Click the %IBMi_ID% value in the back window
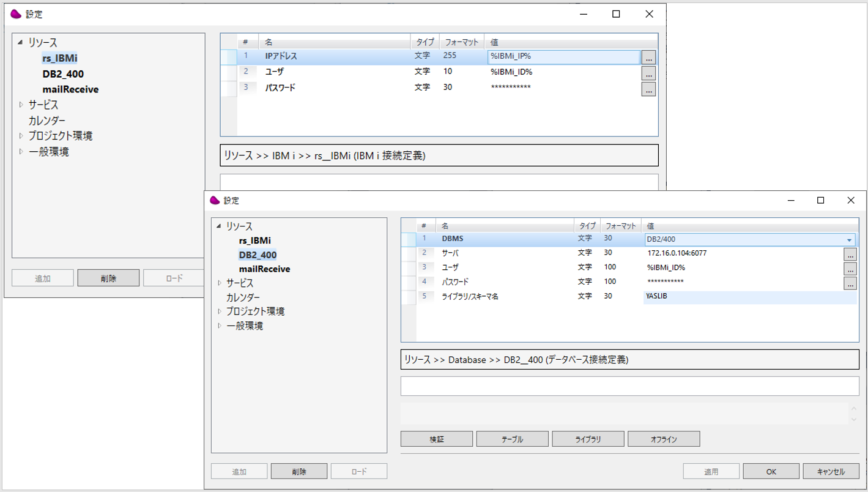 [511, 72]
